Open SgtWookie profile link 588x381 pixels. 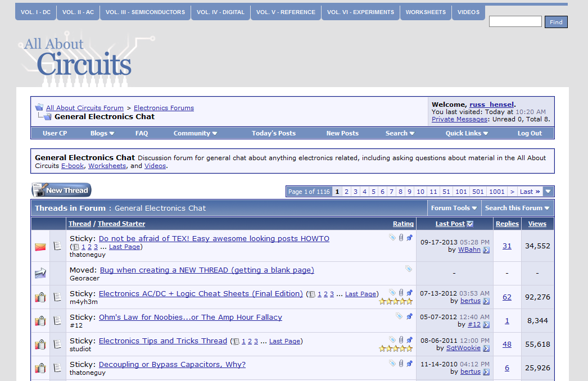(463, 348)
